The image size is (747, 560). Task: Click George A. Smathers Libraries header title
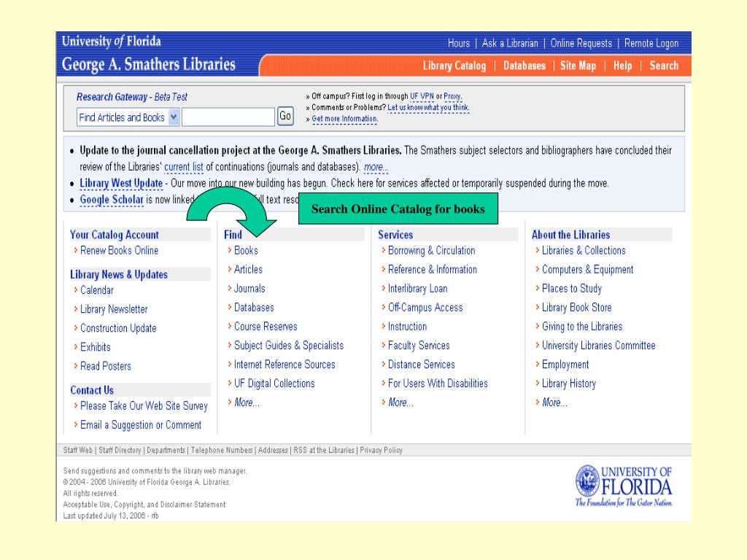(x=149, y=64)
